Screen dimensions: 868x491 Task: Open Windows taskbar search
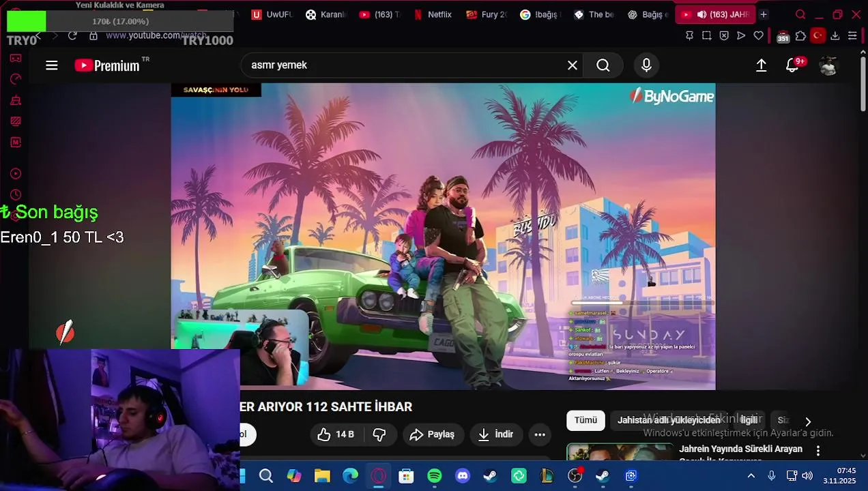coord(266,476)
